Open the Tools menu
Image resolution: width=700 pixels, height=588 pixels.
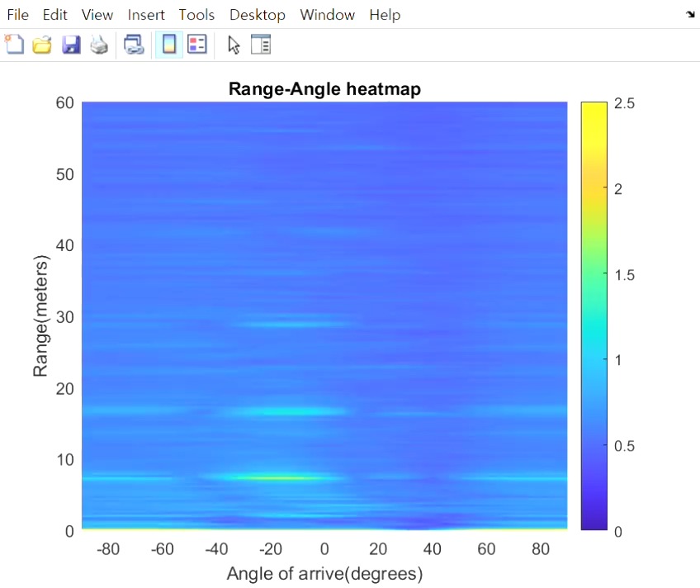(x=196, y=15)
